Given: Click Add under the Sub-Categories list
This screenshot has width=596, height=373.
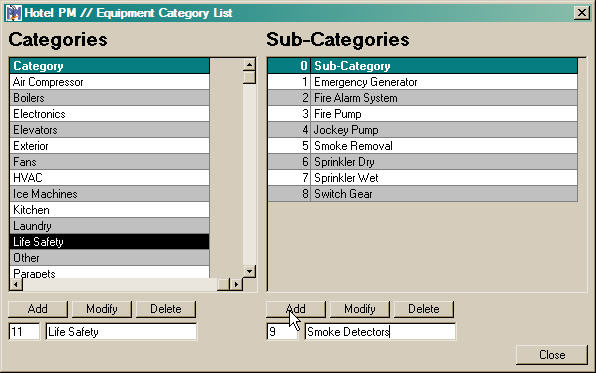Looking at the screenshot, I should [x=296, y=309].
